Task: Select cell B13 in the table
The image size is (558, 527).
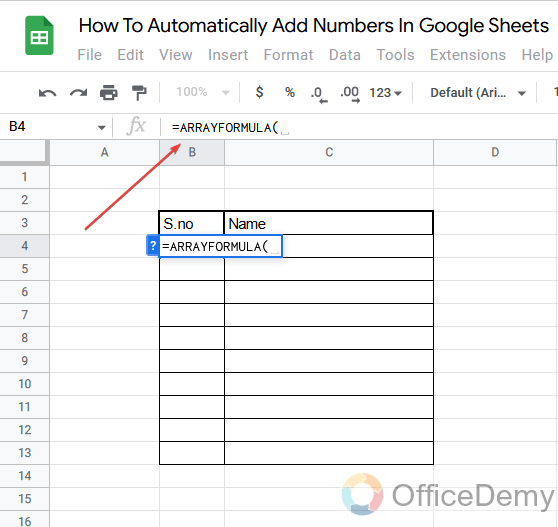Action: (x=192, y=453)
